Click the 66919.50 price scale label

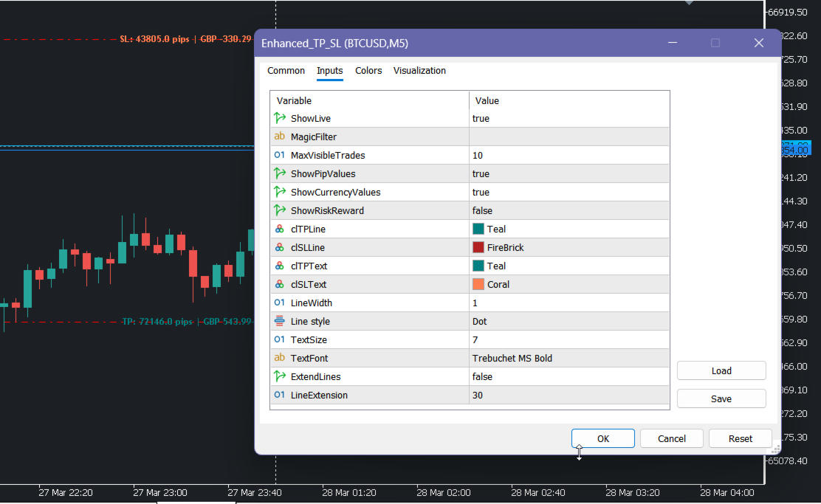(x=788, y=12)
